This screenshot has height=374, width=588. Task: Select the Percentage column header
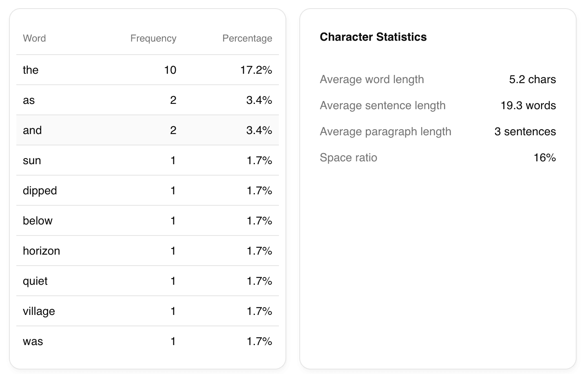247,38
